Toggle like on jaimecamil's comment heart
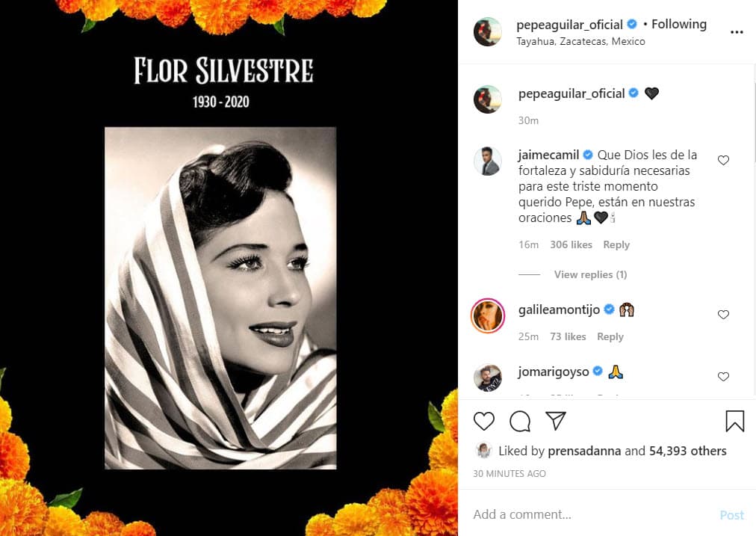Screen dimensions: 756x536 (x=722, y=159)
